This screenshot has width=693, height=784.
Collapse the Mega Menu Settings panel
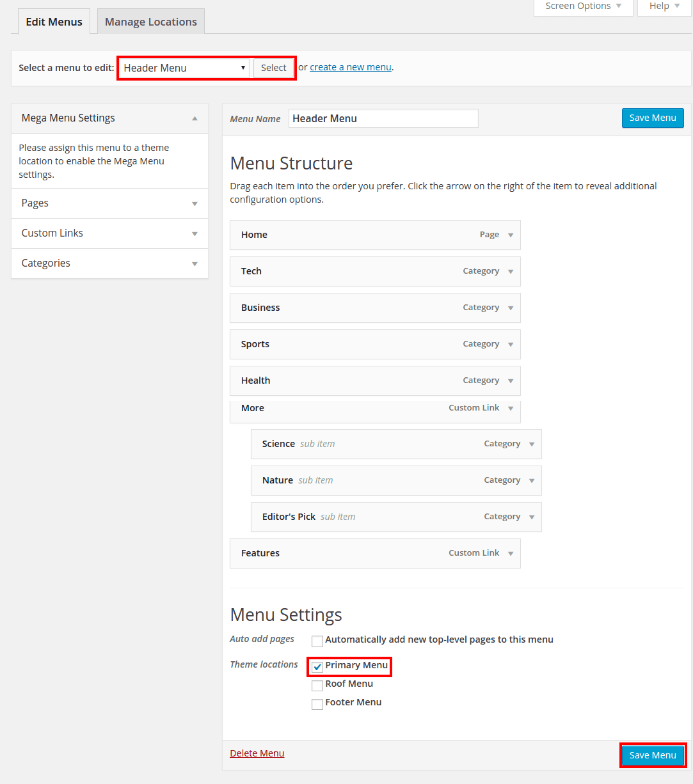tap(195, 118)
